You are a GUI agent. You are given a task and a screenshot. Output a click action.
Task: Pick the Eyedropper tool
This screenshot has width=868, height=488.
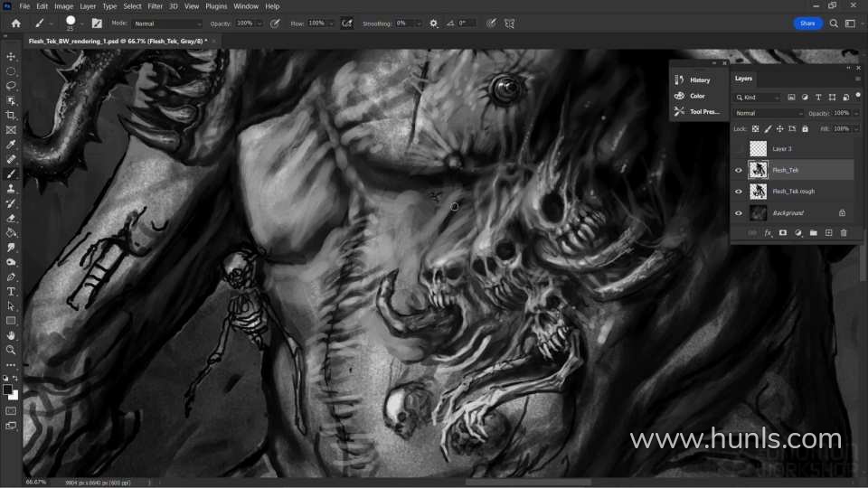click(11, 145)
